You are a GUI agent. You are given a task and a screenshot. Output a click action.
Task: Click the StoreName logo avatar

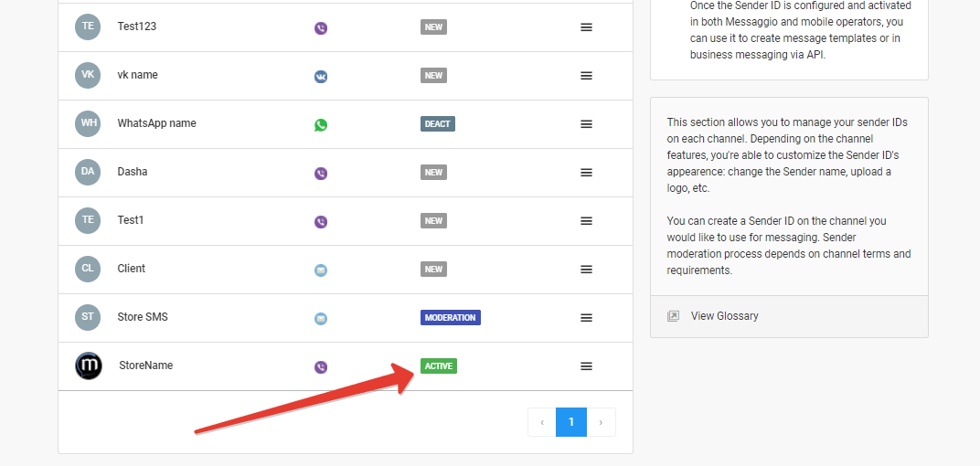(89, 365)
